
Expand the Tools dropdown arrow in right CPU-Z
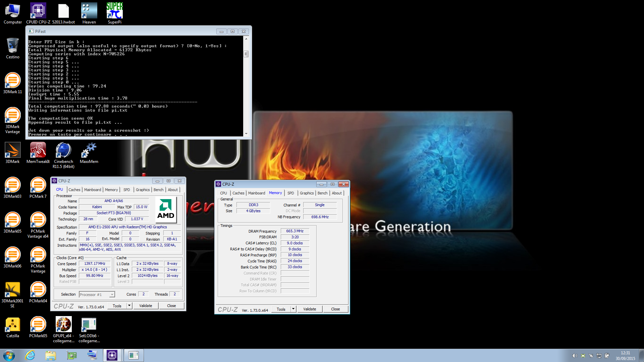point(293,309)
